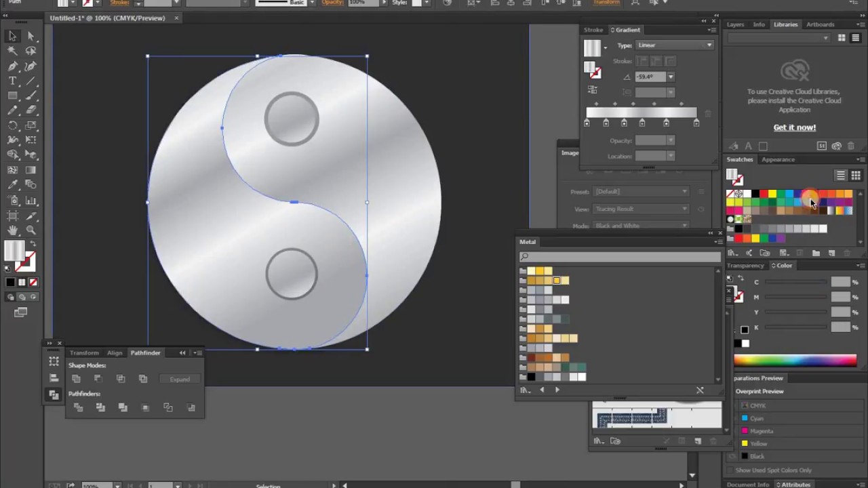Select the Pencil tool
Image resolution: width=868 pixels, height=488 pixels.
[12, 110]
